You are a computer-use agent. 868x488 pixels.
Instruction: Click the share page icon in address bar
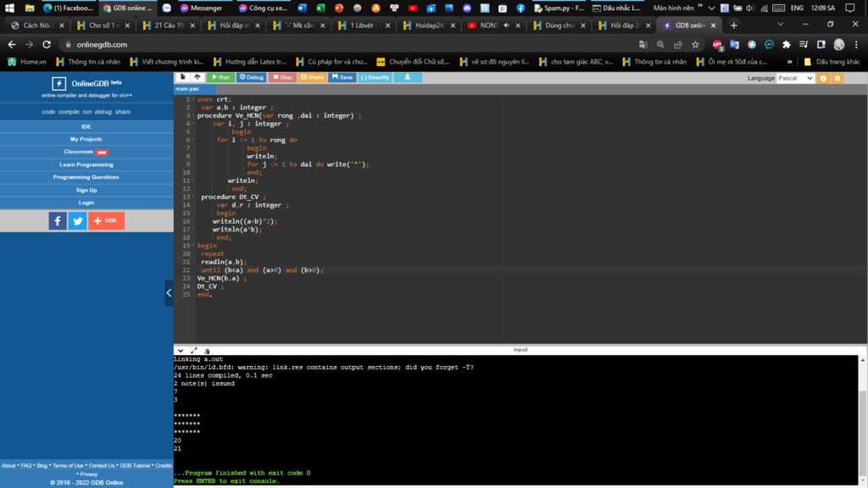pyautogui.click(x=677, y=44)
